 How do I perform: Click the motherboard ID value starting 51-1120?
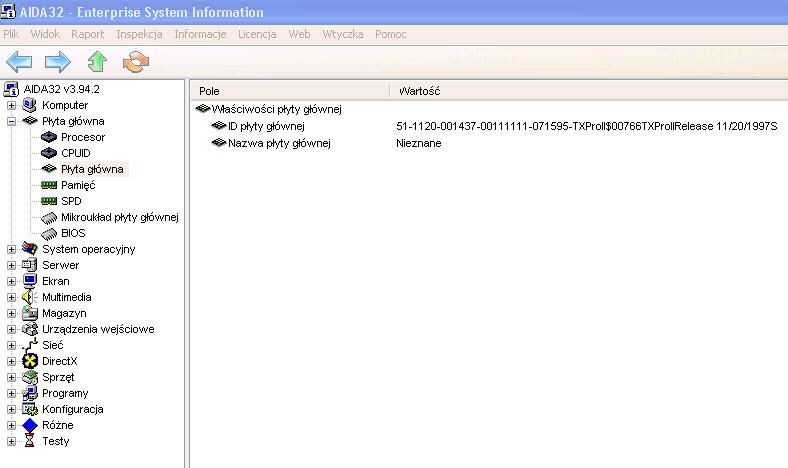pyautogui.click(x=586, y=126)
